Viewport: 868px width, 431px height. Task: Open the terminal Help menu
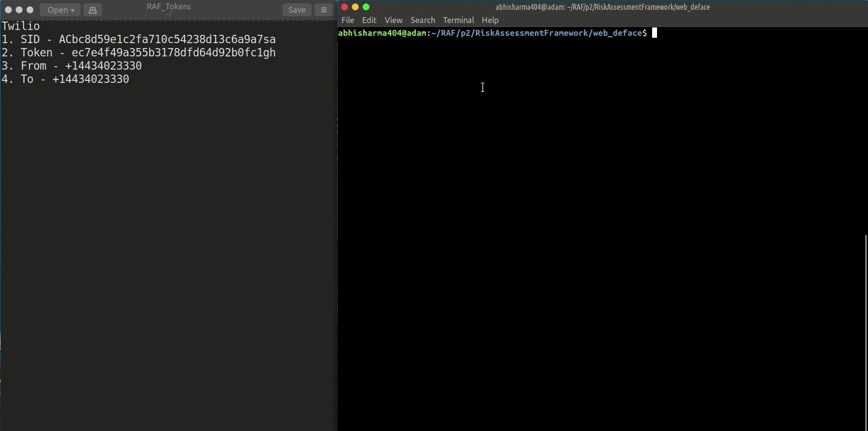point(490,20)
